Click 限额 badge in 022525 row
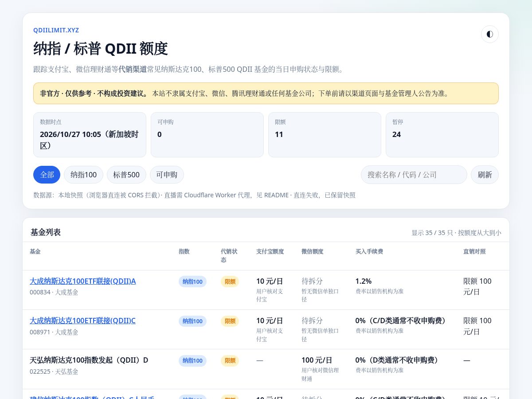The width and height of the screenshot is (532, 399). click(230, 360)
